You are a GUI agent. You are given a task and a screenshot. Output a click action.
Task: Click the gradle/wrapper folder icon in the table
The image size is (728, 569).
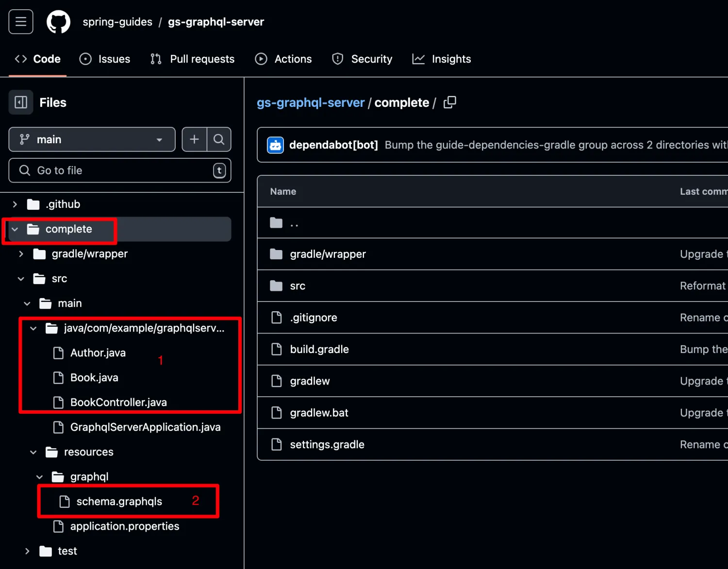tap(276, 254)
